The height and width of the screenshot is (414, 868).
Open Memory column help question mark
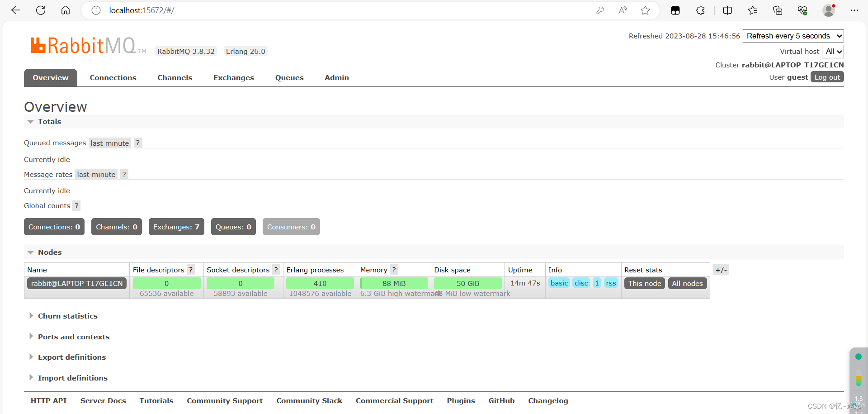click(x=394, y=270)
